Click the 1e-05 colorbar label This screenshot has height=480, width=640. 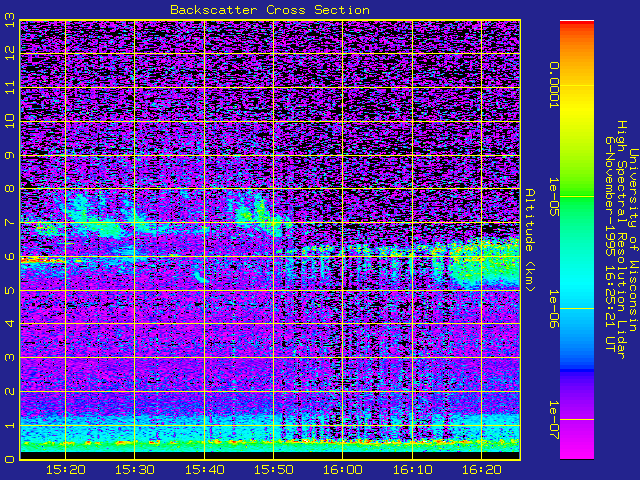pos(553,197)
